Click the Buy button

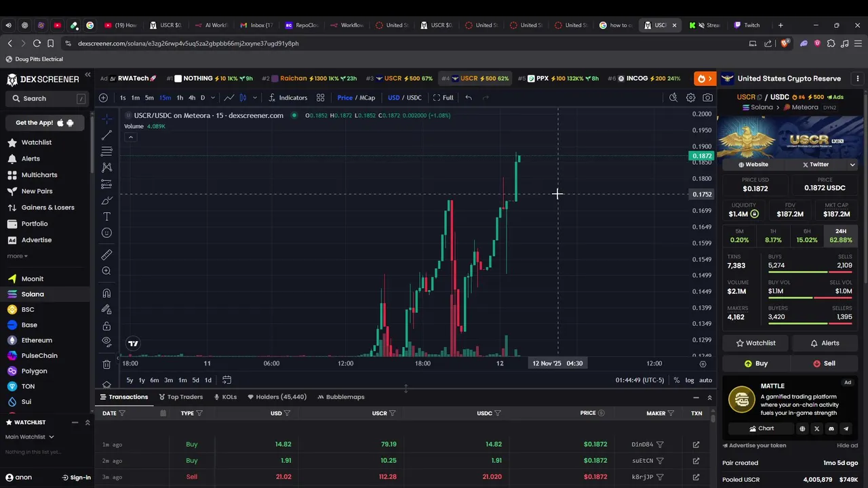pos(755,363)
